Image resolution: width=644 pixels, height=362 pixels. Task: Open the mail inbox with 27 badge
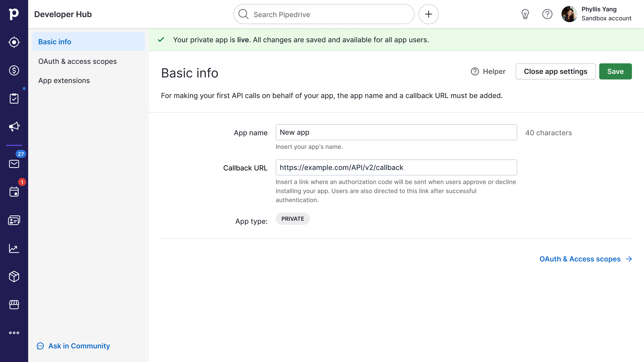(14, 164)
